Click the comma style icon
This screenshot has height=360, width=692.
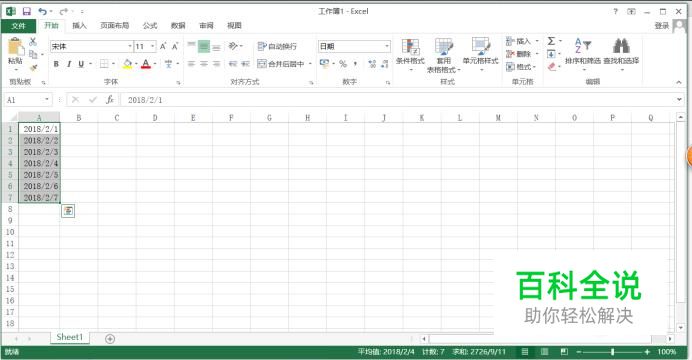click(x=355, y=64)
